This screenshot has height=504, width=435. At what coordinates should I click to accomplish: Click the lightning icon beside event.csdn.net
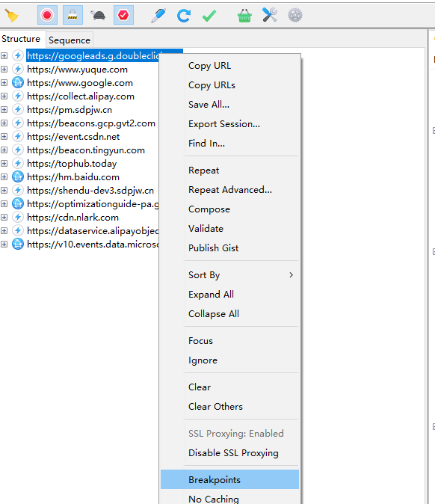[18, 137]
